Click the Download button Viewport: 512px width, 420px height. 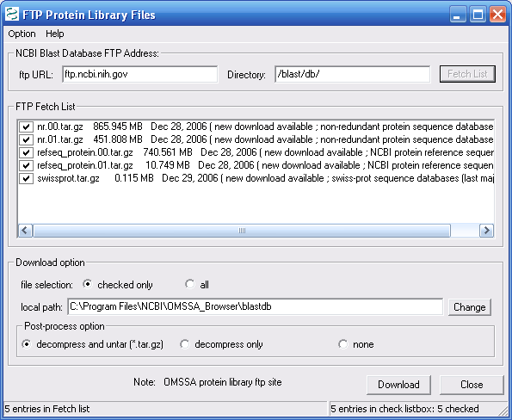tap(398, 385)
